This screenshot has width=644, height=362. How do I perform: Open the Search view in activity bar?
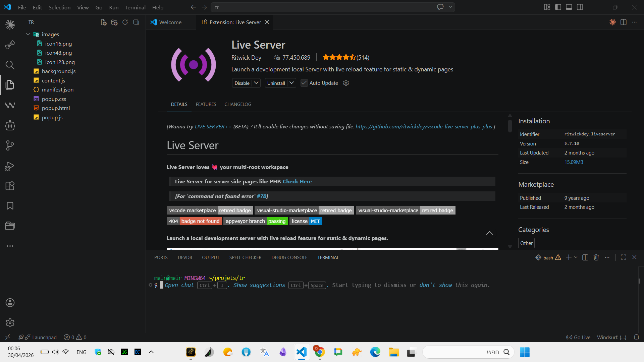[10, 65]
